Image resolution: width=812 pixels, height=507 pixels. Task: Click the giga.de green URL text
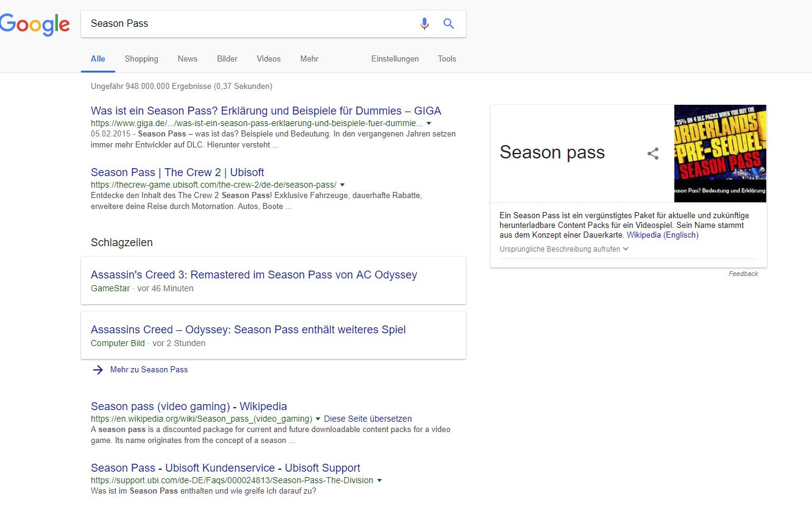click(256, 123)
